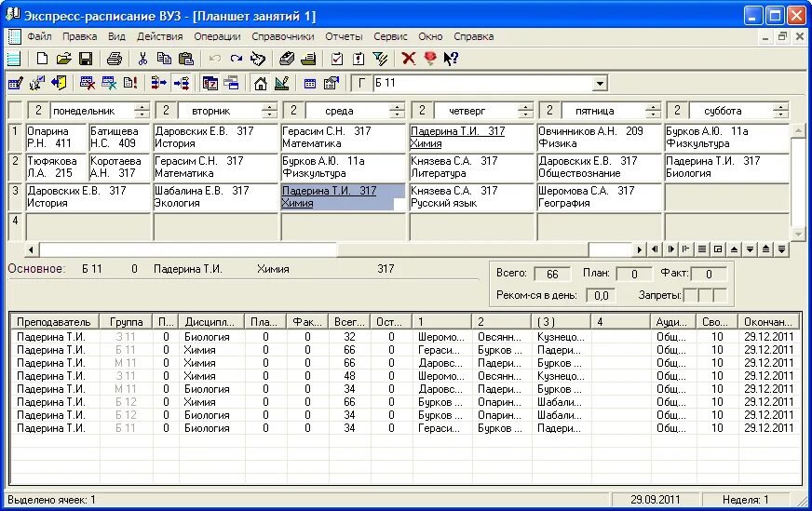Click the house icon in second toolbar
This screenshot has height=511, width=812.
(x=260, y=83)
